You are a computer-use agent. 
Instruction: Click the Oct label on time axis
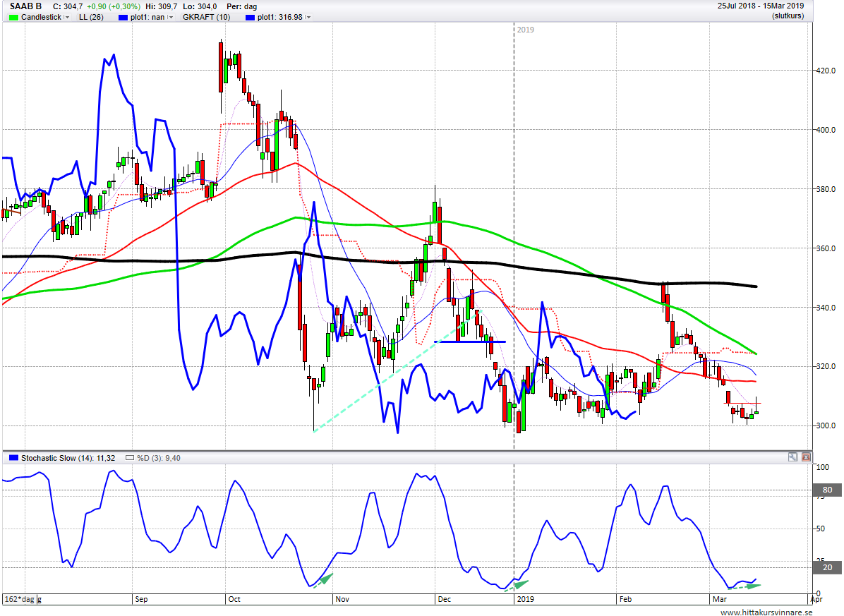click(x=234, y=599)
